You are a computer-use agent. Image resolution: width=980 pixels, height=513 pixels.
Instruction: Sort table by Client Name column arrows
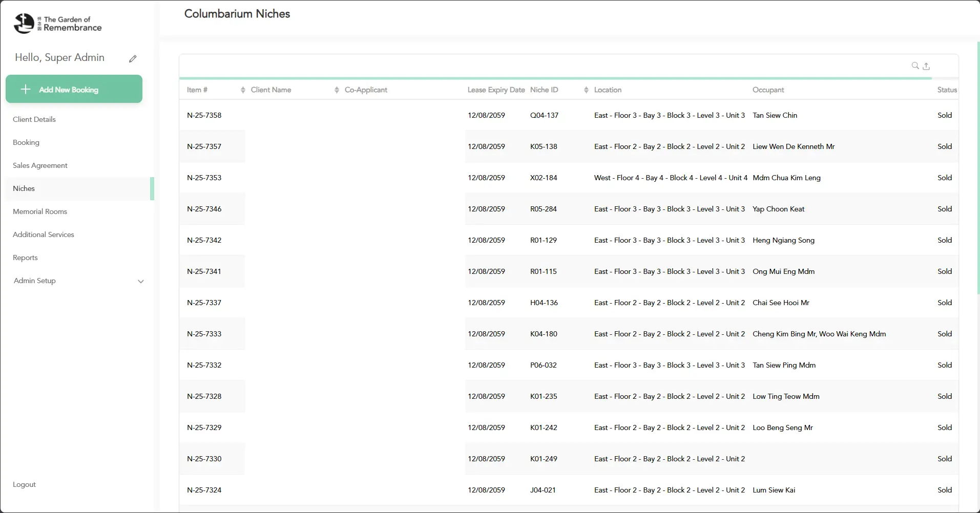pyautogui.click(x=337, y=90)
